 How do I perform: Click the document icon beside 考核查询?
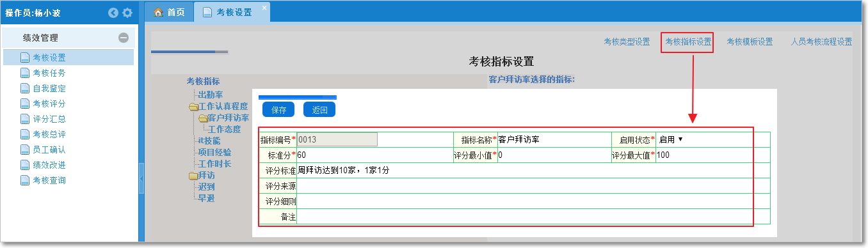point(25,180)
